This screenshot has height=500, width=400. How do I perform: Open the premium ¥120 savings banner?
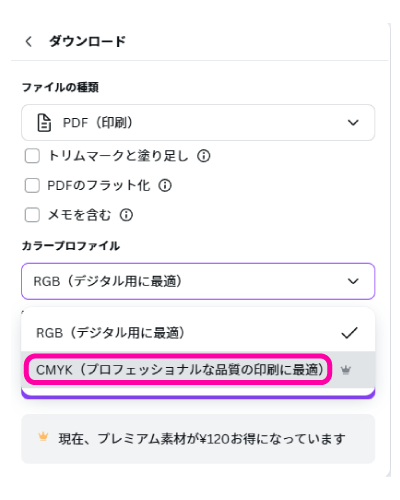[x=198, y=439]
